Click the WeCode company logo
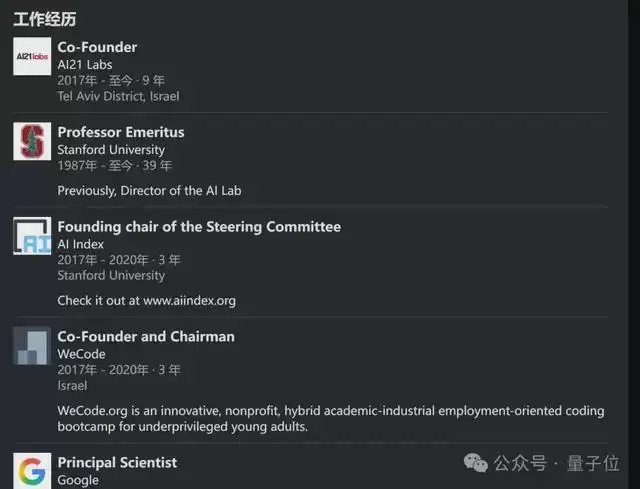Viewport: 640px width, 489px height. [32, 345]
